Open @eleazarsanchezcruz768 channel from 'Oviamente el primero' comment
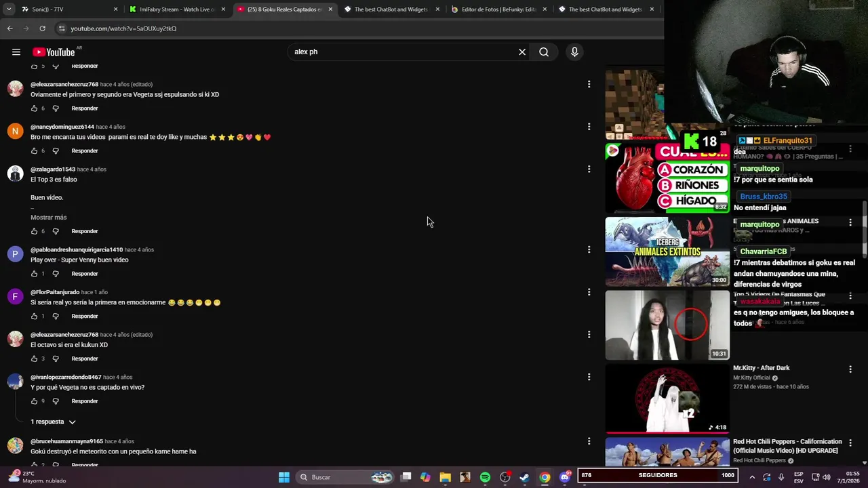 coord(64,85)
